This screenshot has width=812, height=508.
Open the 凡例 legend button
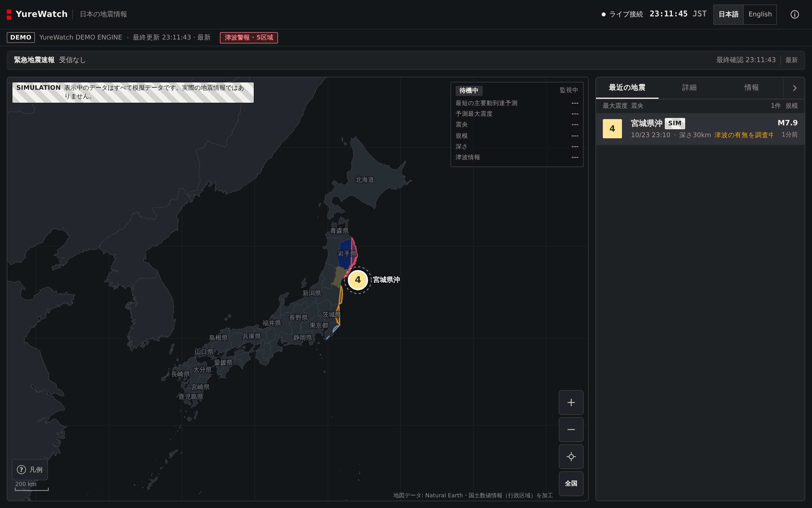30,469
